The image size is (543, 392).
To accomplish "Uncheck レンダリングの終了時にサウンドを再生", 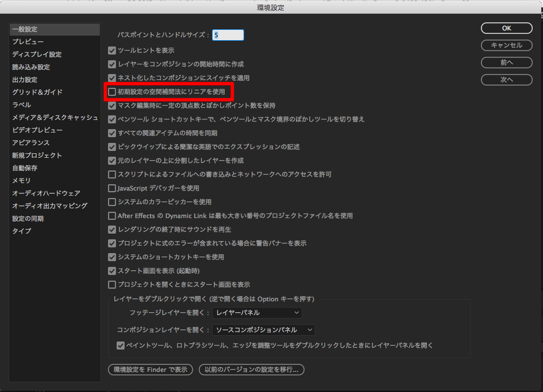I will click(x=112, y=230).
